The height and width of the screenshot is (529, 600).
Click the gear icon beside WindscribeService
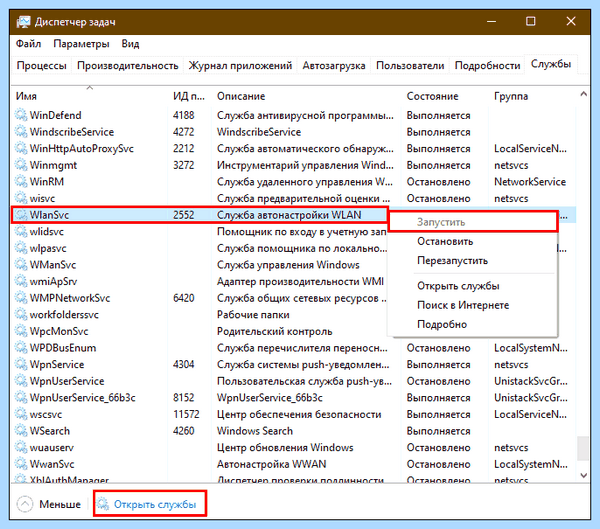21,132
